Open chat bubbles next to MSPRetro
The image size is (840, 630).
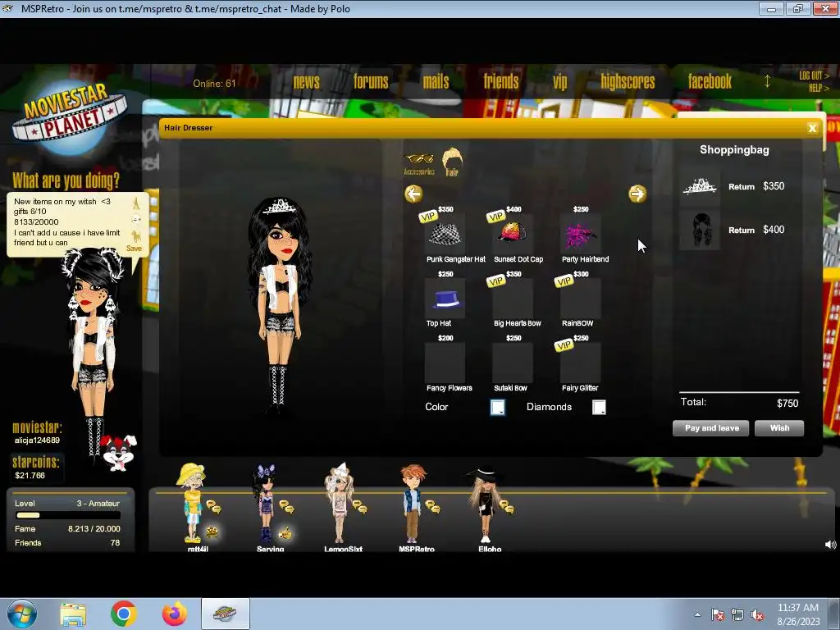click(432, 507)
